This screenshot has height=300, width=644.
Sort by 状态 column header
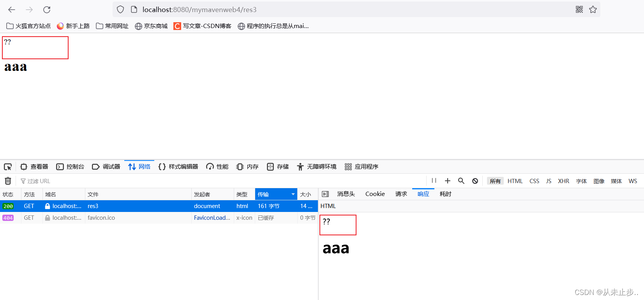[11, 194]
